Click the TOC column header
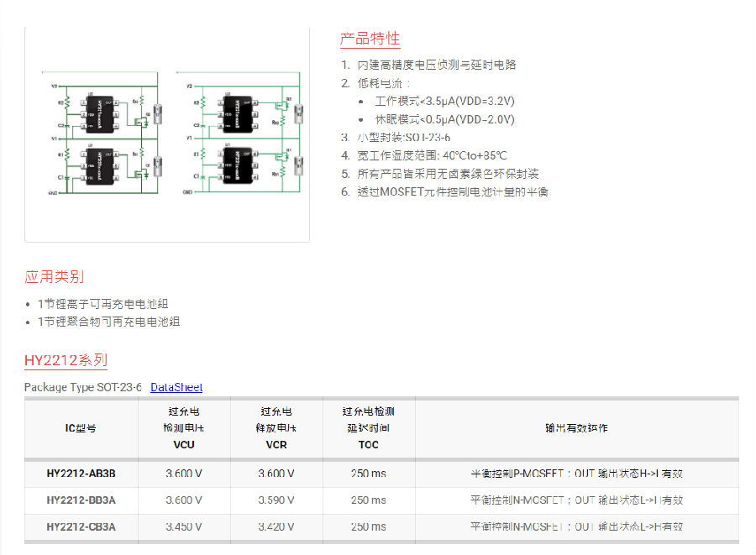The width and height of the screenshot is (756, 555). (x=369, y=428)
